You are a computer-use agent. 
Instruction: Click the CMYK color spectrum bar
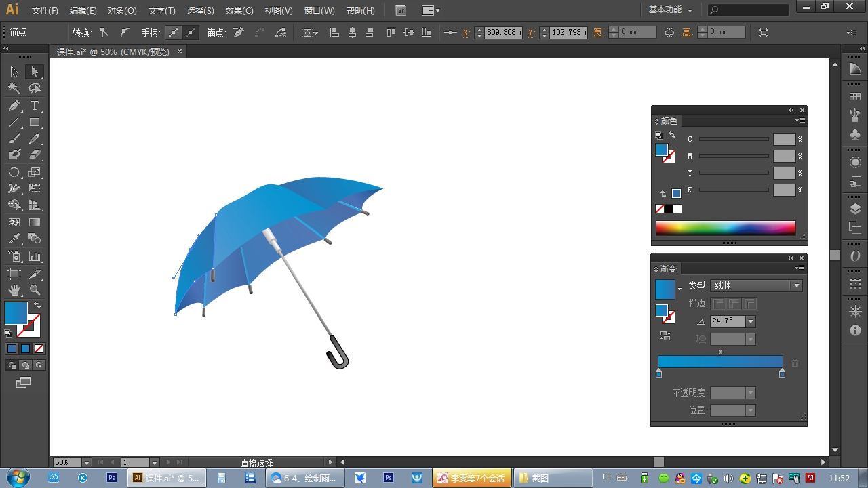pyautogui.click(x=726, y=228)
